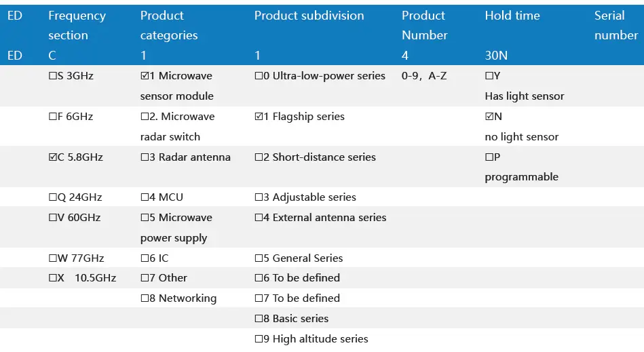Uncheck the Flagship series checkbox
The height and width of the screenshot is (352, 644).
tap(258, 117)
